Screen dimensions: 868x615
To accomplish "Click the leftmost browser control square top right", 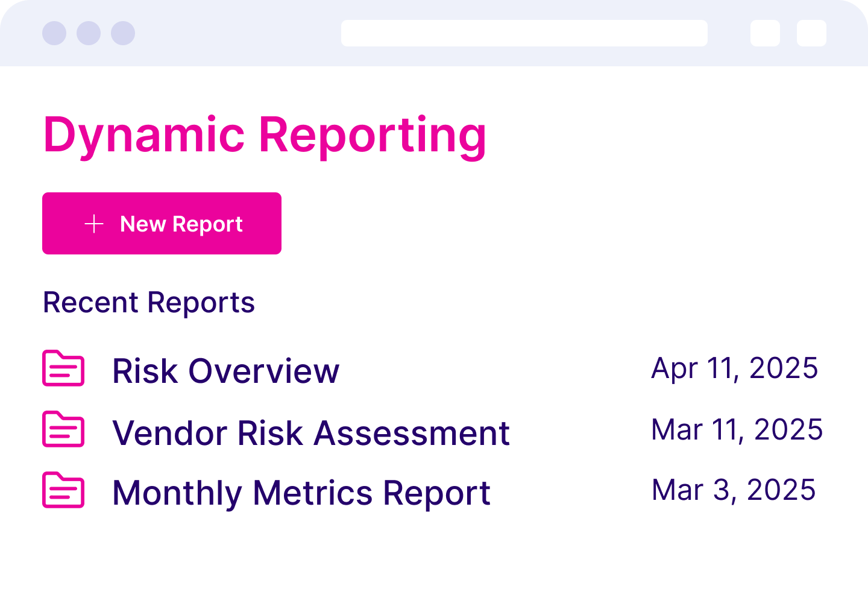I will 765,34.
